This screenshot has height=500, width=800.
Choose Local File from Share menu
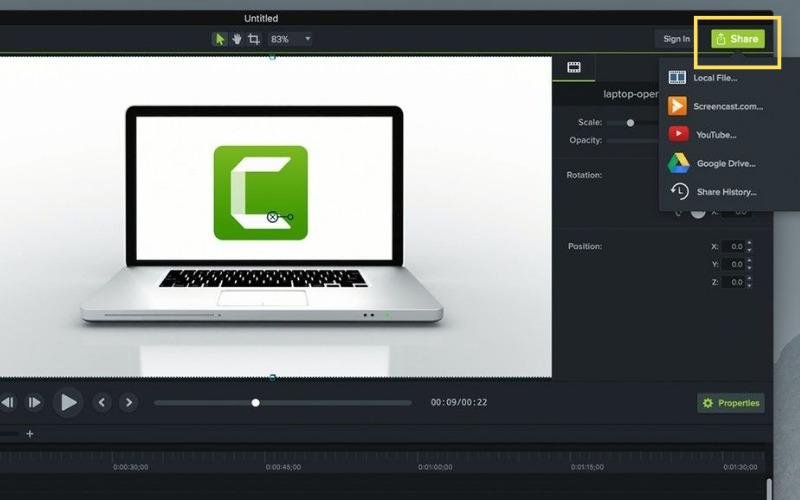point(715,78)
